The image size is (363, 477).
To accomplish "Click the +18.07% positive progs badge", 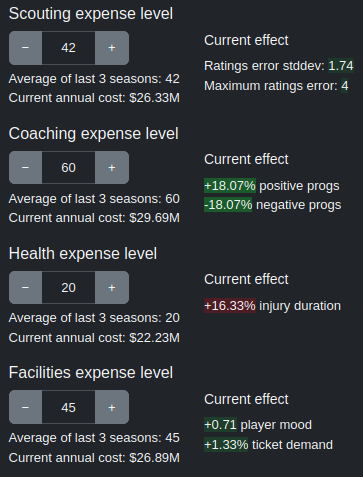I will coord(230,186).
